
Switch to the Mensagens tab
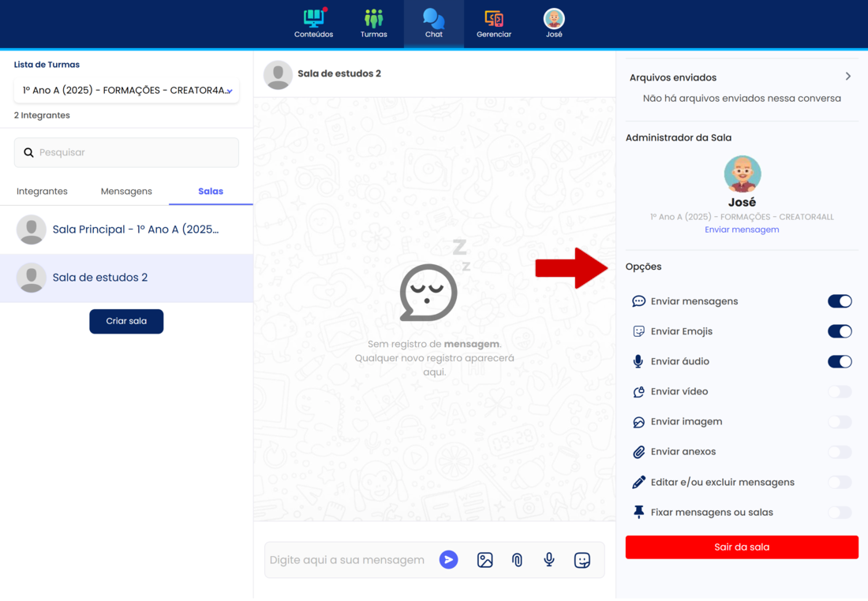point(126,192)
